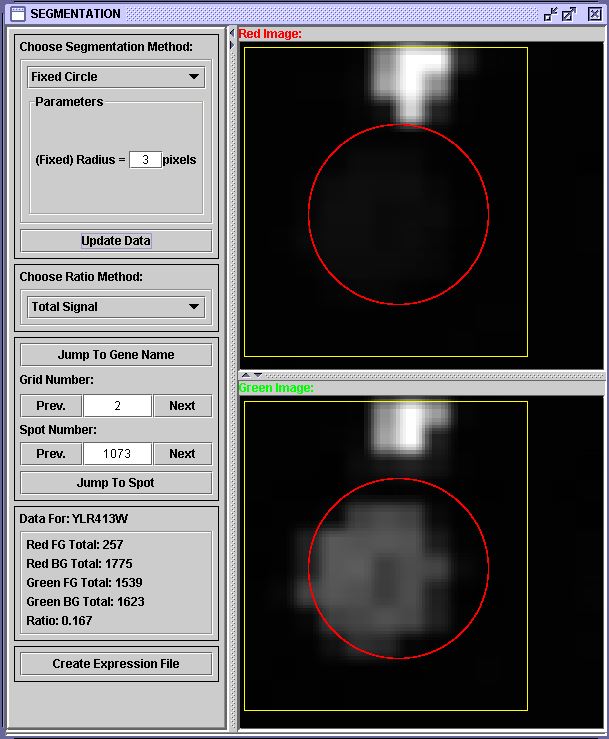The height and width of the screenshot is (739, 609).
Task: Open the Segmentation window system menu icon
Action: (x=17, y=14)
